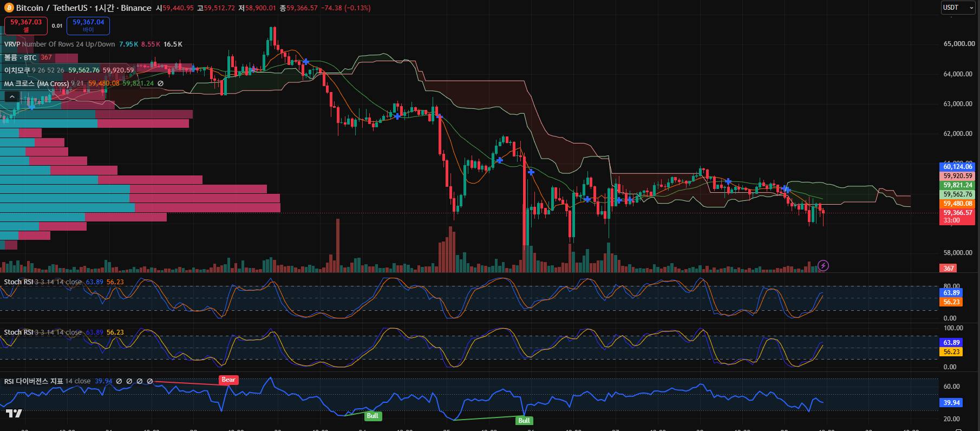Click the TradingView logo icon
This screenshot has height=431, width=980.
[x=14, y=413]
